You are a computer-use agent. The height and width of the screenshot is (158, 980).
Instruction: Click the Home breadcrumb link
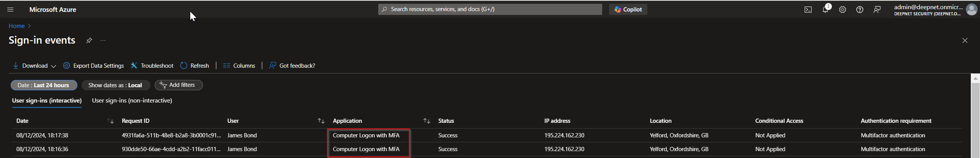click(x=16, y=26)
